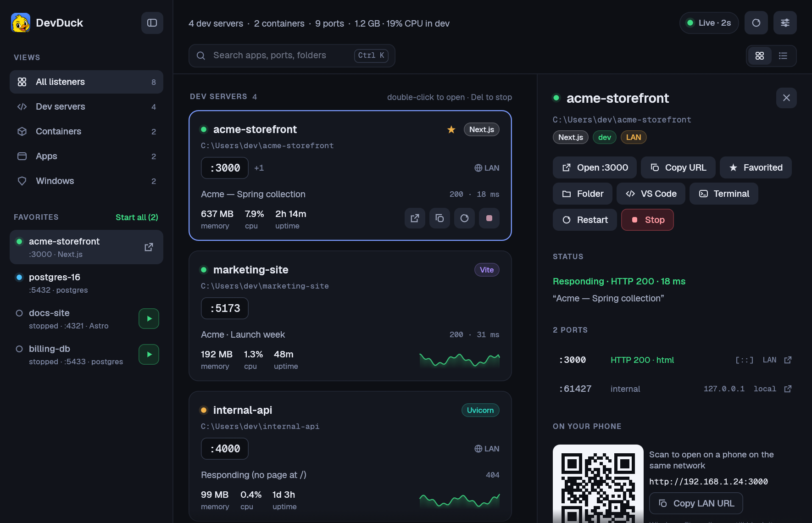The height and width of the screenshot is (523, 812).
Task: Click Start all (2) in Favorites
Action: coord(137,217)
